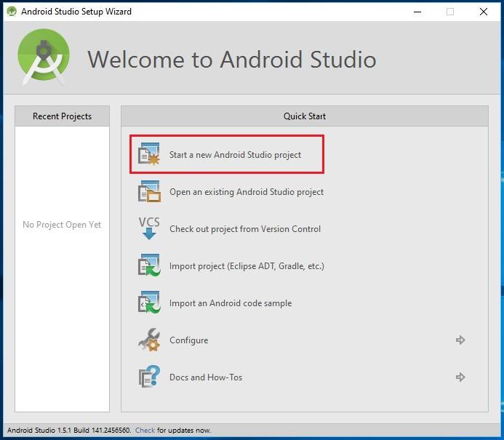Expand the Docs and How-Tos arrow
Viewport: 504px width, 440px height.
pos(460,377)
